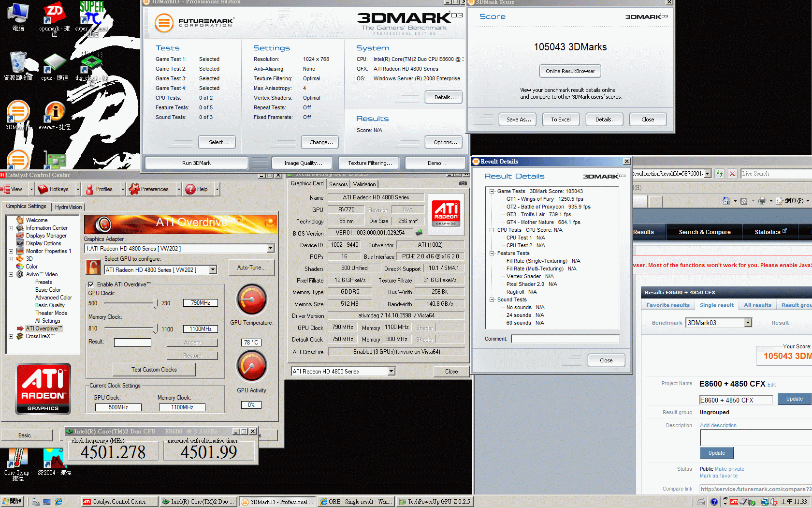Click the browser refresh icon

coord(720,174)
